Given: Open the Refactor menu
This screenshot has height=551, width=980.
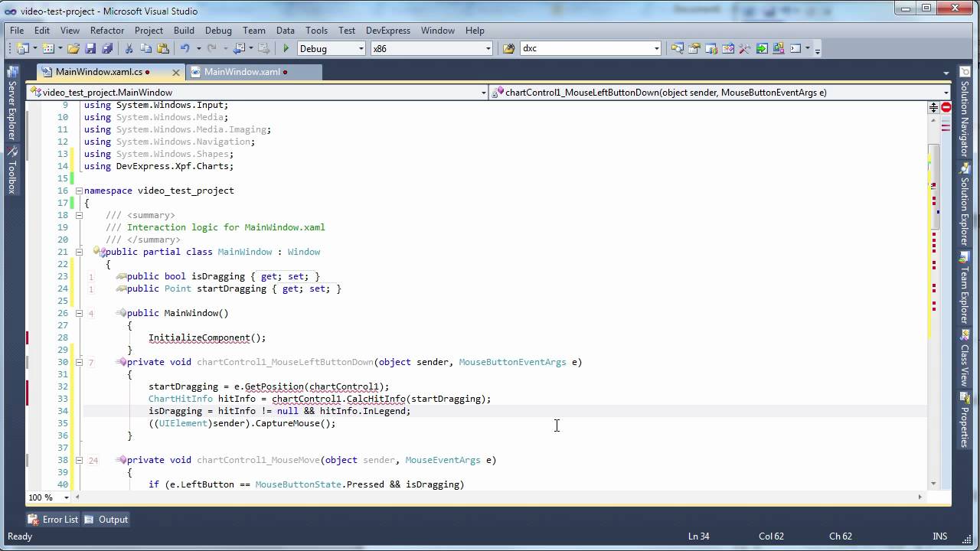Looking at the screenshot, I should pyautogui.click(x=107, y=31).
